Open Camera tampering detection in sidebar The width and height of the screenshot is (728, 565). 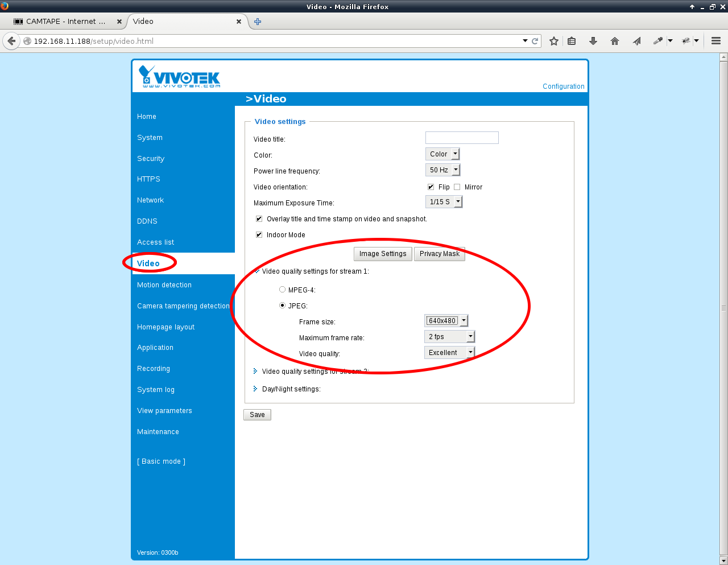point(183,306)
